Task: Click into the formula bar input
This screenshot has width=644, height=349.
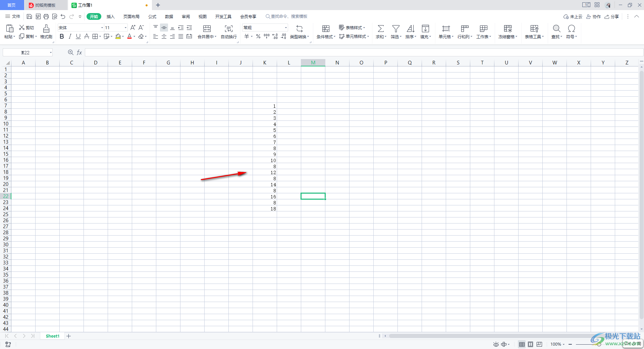Action: click(x=364, y=52)
